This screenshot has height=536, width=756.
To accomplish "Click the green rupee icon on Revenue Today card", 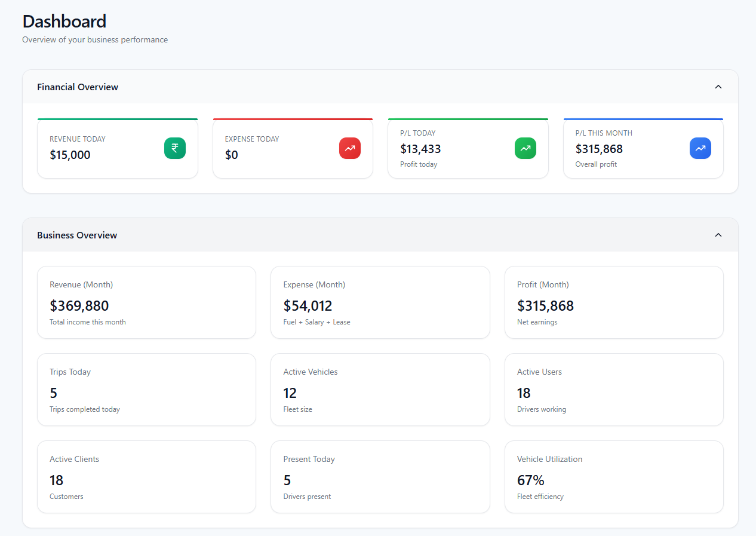I will coord(174,148).
